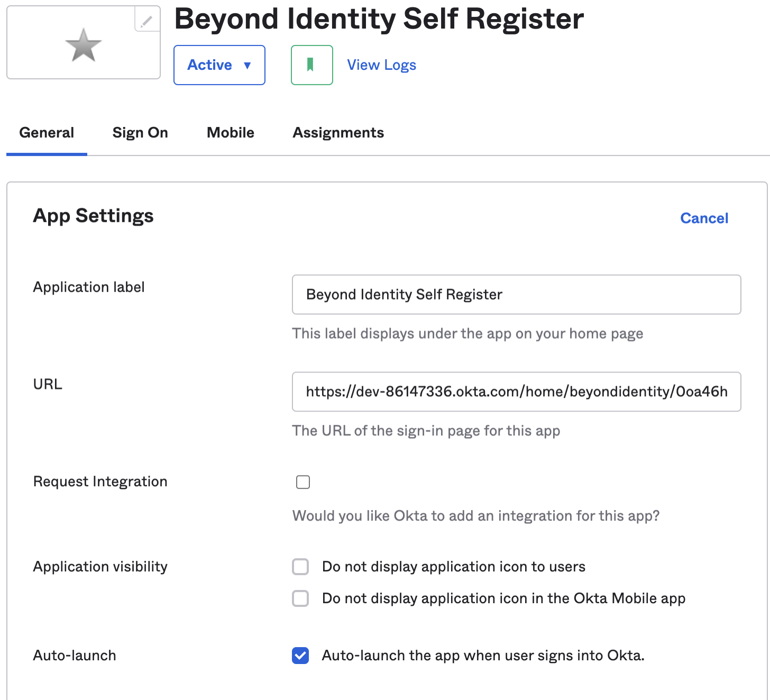Screen dimensions: 770x700
Task: Open the Active status dropdown
Action: [x=219, y=65]
